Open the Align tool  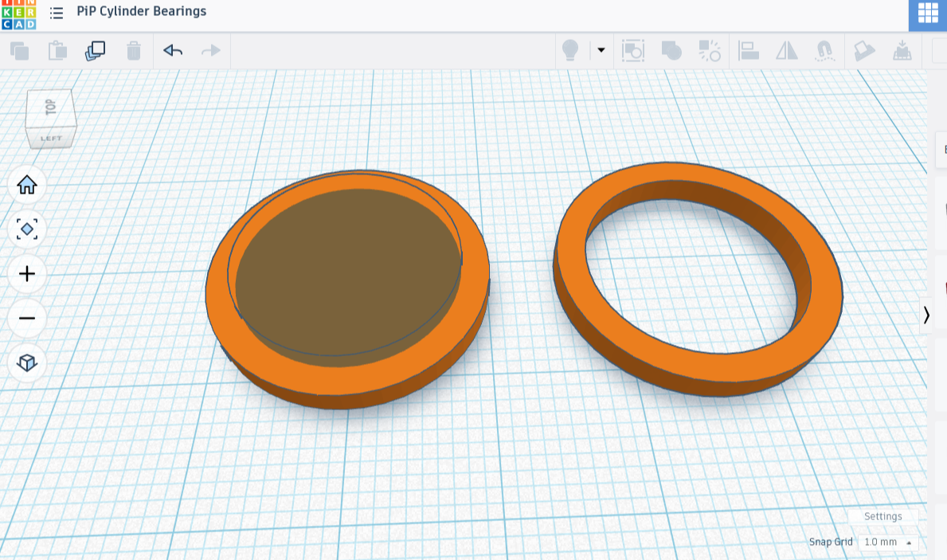pos(749,50)
